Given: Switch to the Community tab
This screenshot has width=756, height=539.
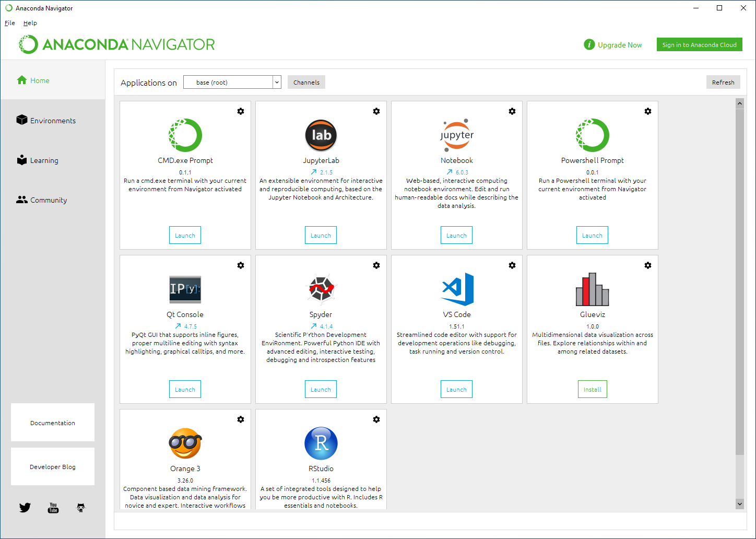Looking at the screenshot, I should (53, 200).
